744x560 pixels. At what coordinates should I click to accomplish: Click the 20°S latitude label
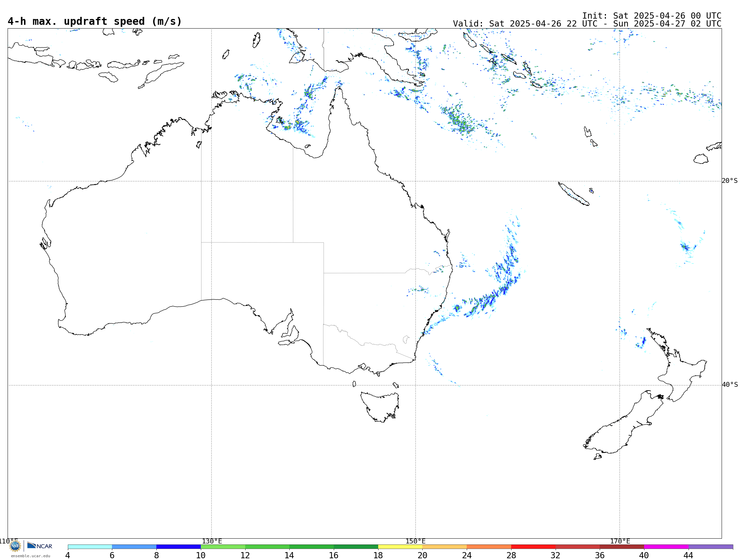pos(730,181)
